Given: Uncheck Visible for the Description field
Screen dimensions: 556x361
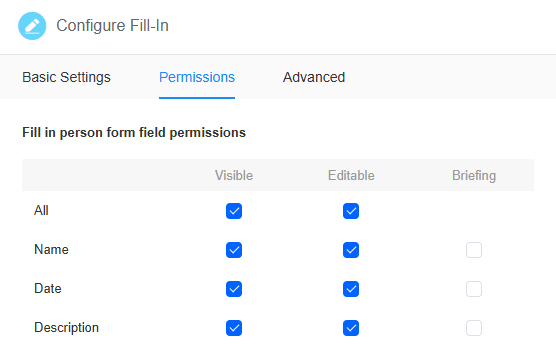Looking at the screenshot, I should click(234, 328).
